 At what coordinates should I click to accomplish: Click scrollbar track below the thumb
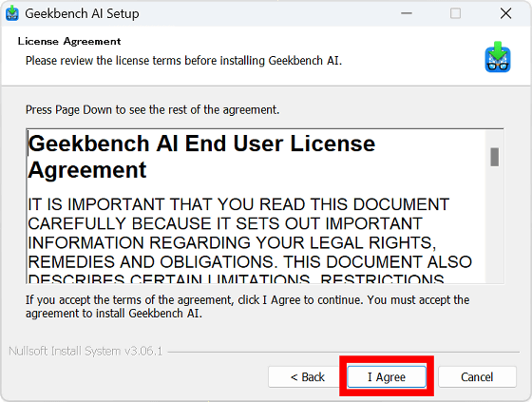pos(494,224)
